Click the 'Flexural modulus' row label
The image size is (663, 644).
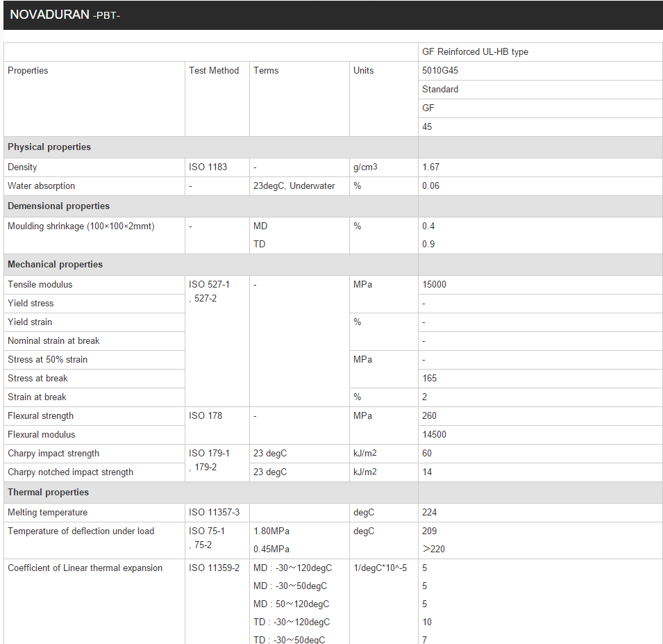(42, 435)
